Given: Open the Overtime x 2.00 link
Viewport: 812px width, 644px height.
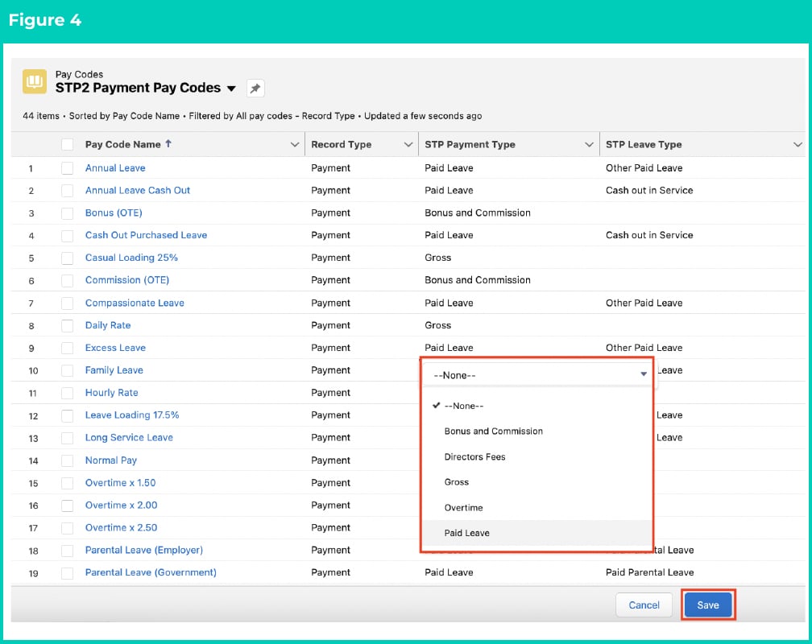Looking at the screenshot, I should [x=121, y=505].
